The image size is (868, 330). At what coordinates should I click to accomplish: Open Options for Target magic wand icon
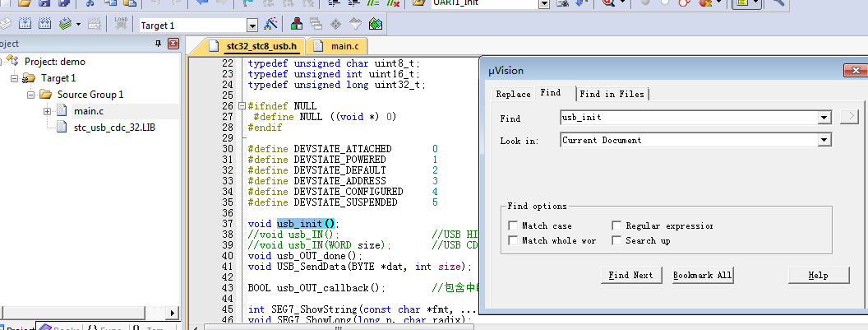pyautogui.click(x=270, y=24)
